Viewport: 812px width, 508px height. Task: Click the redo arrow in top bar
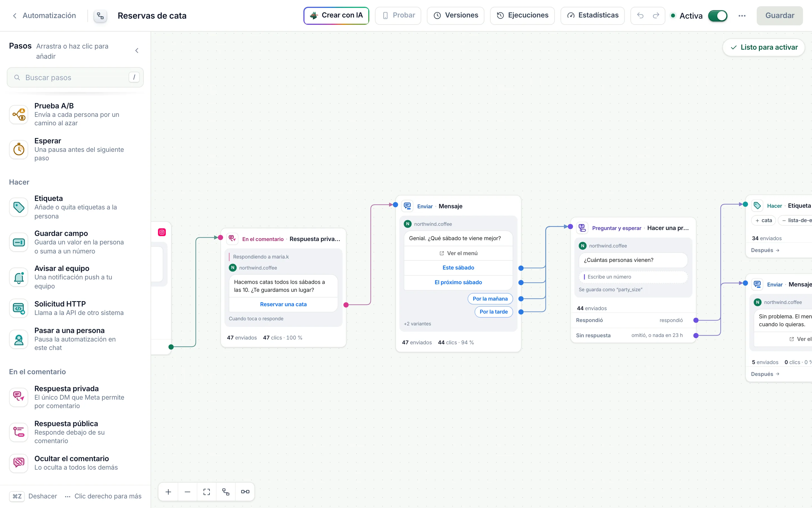coord(656,16)
